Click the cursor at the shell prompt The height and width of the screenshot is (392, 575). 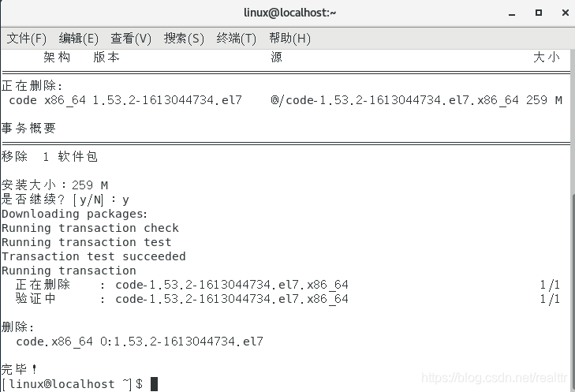point(155,384)
